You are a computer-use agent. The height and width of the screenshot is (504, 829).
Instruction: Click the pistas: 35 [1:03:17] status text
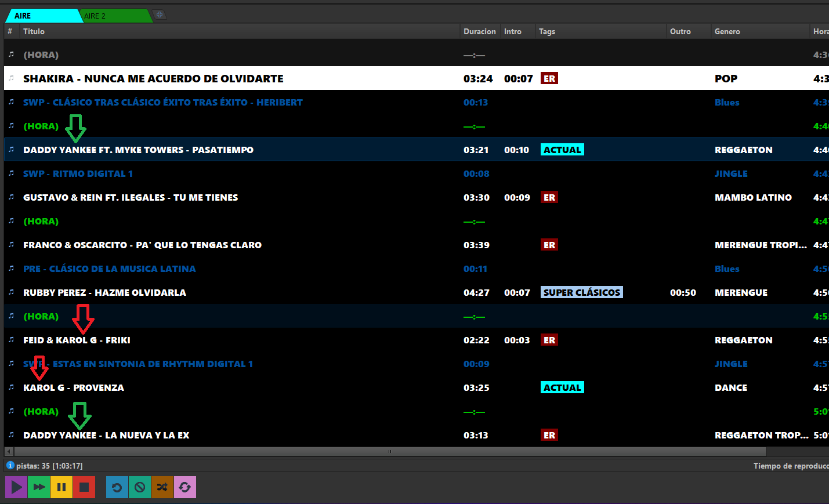[49, 466]
